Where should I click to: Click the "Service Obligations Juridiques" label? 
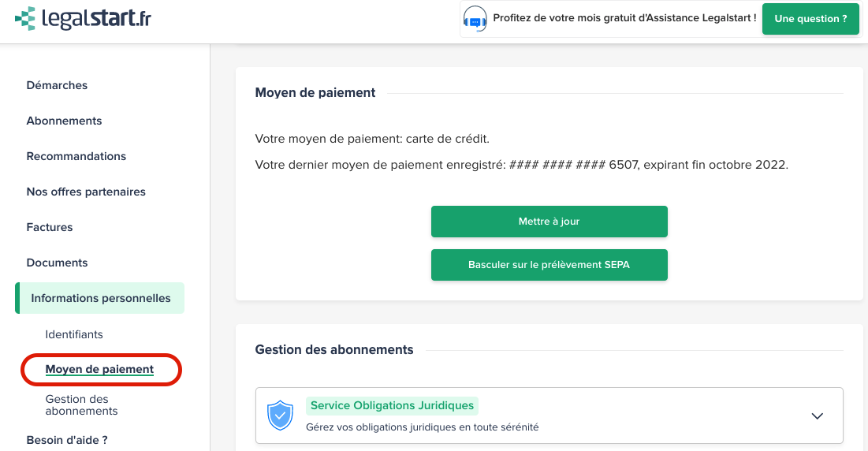coord(392,405)
